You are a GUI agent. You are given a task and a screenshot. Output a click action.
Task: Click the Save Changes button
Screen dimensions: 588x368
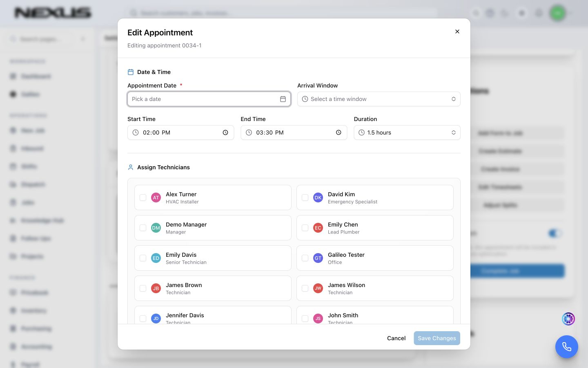pyautogui.click(x=437, y=338)
